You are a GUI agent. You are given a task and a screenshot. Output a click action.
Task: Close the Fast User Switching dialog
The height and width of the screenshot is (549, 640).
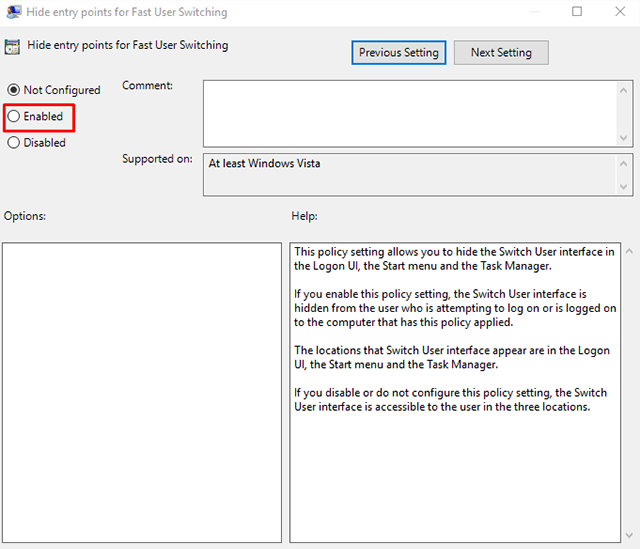click(x=620, y=12)
